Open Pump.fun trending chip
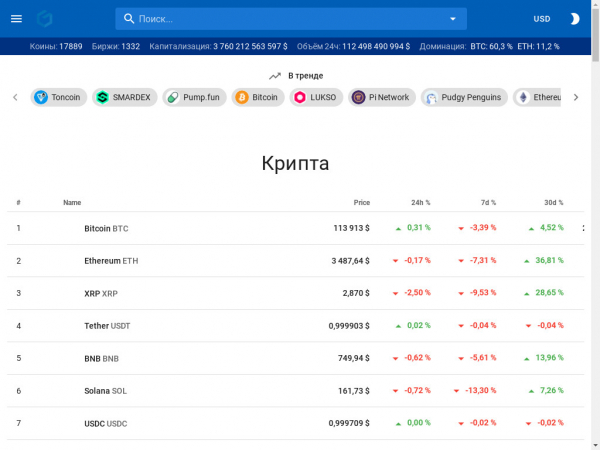 point(194,97)
